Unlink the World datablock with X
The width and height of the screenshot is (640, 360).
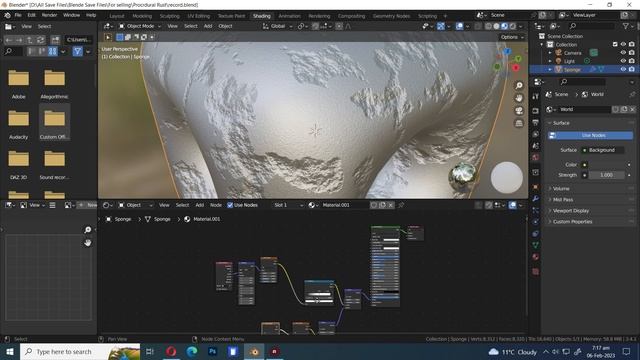pyautogui.click(x=632, y=109)
